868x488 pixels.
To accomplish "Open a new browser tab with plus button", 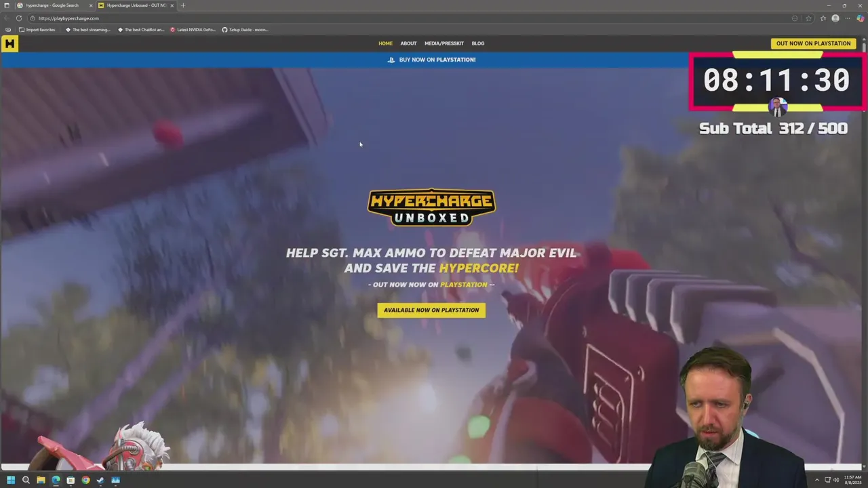I will pyautogui.click(x=182, y=5).
